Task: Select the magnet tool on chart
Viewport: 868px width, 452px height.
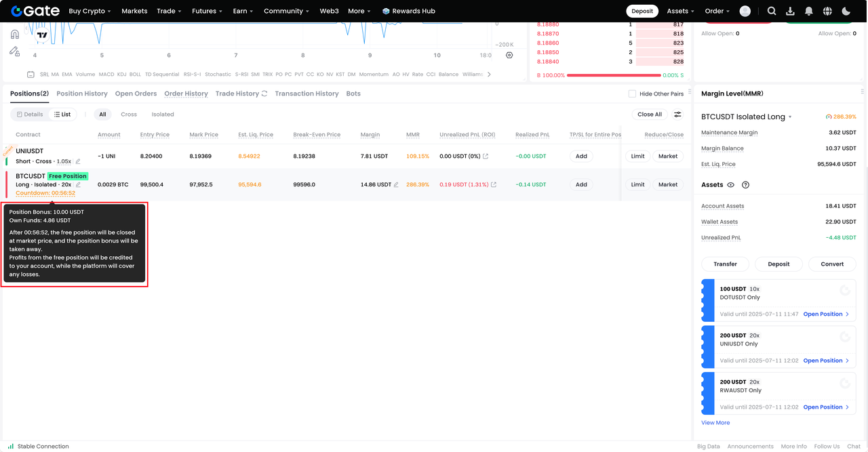Action: (15, 35)
